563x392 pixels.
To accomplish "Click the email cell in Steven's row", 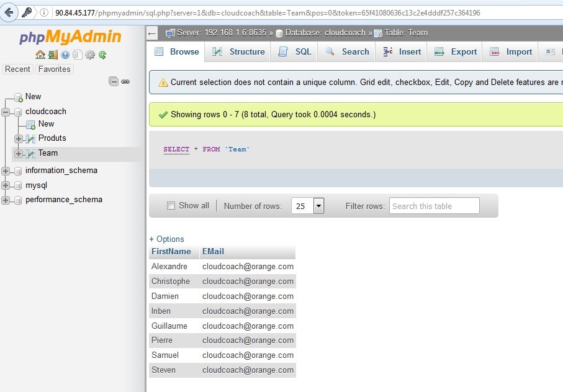I will [248, 370].
